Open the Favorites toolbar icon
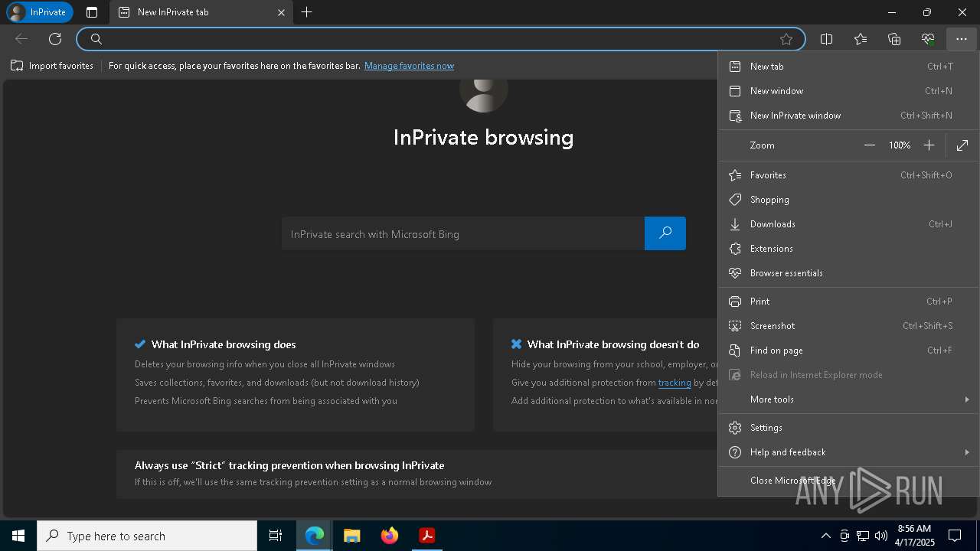Screen dimensions: 980x551 [861, 39]
